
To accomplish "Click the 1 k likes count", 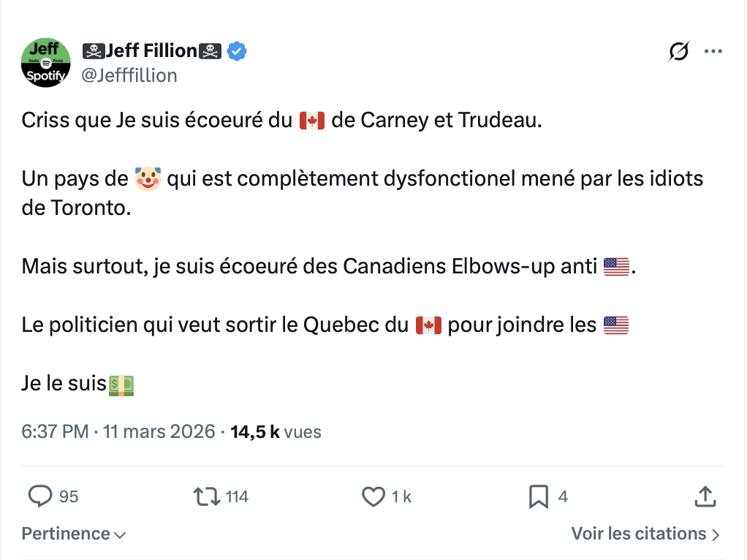I will 401,497.
